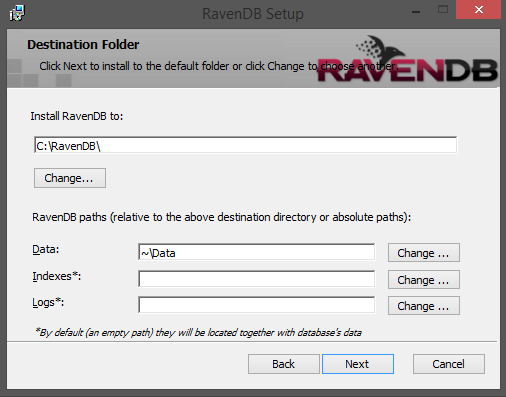
Task: Click the 'Indexes*:' label
Action: point(57,276)
